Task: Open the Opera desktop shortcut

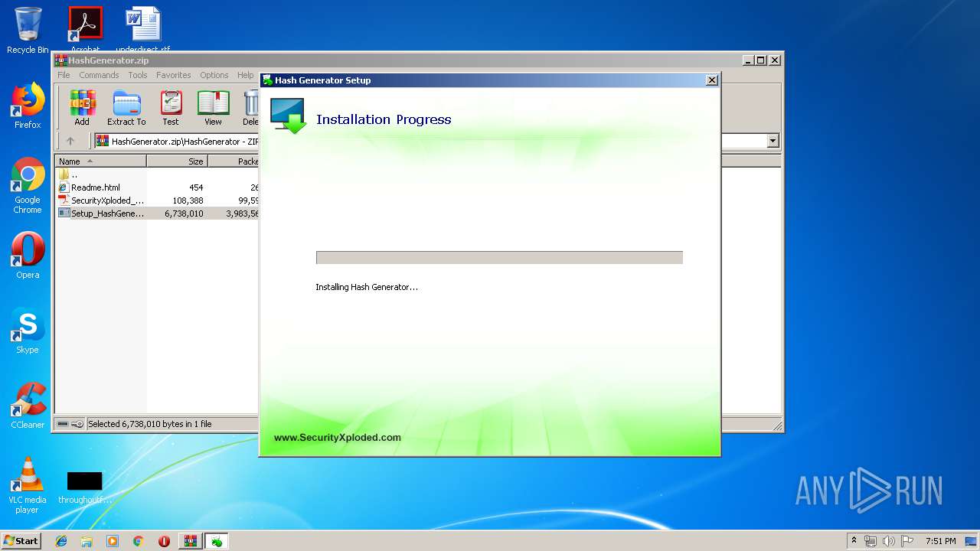Action: pyautogui.click(x=28, y=256)
